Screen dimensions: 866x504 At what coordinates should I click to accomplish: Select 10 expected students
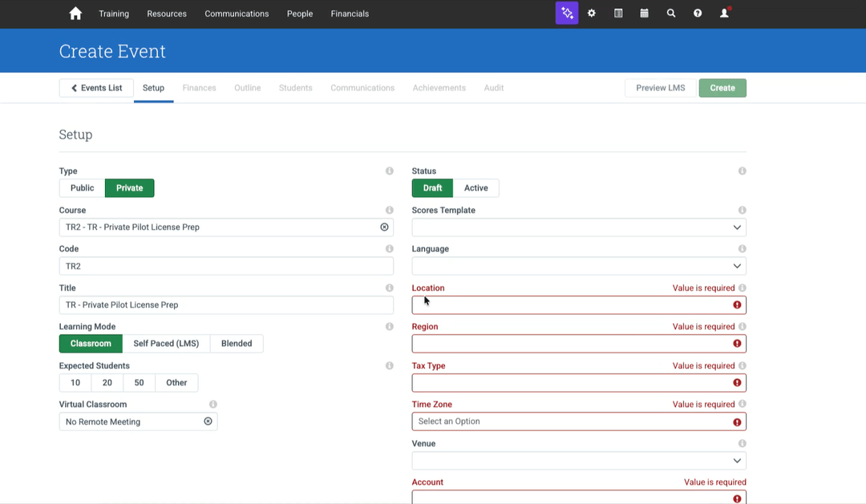pos(75,382)
